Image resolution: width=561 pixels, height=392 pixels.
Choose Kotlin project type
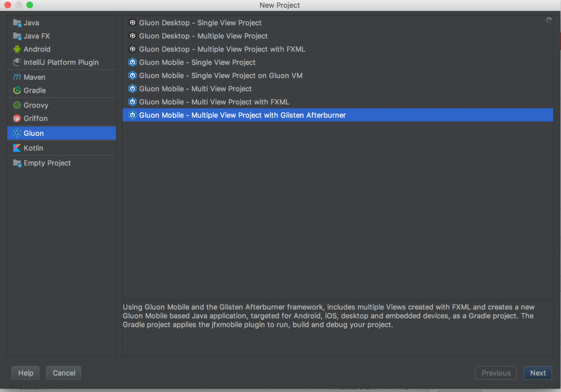pyautogui.click(x=33, y=148)
